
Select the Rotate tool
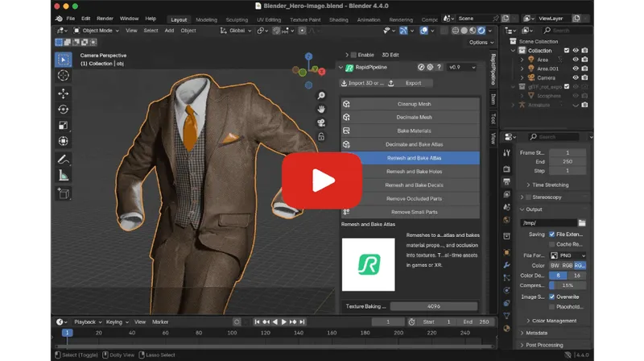64,110
